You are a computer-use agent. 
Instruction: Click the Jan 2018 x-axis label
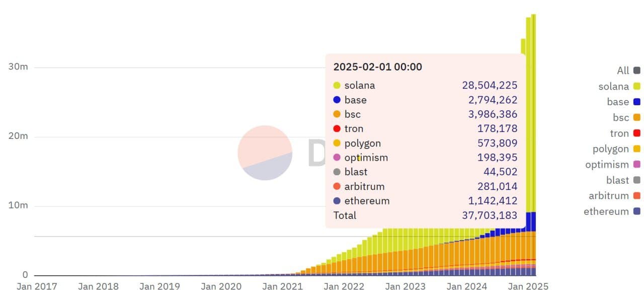(98, 286)
